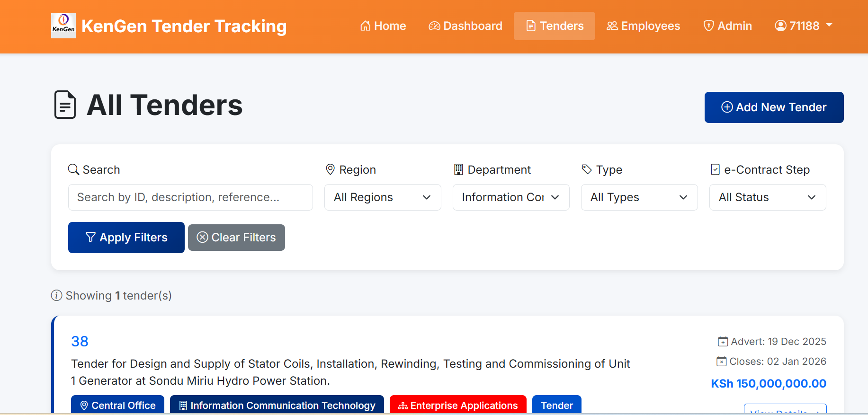This screenshot has height=415, width=868.
Task: Click the Region map pin icon
Action: 331,169
